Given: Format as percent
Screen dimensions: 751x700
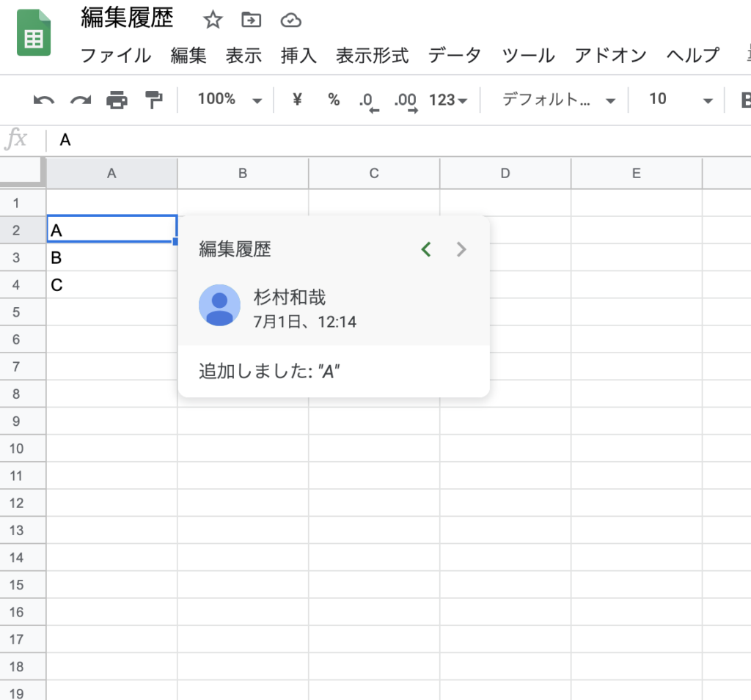Looking at the screenshot, I should 334,100.
